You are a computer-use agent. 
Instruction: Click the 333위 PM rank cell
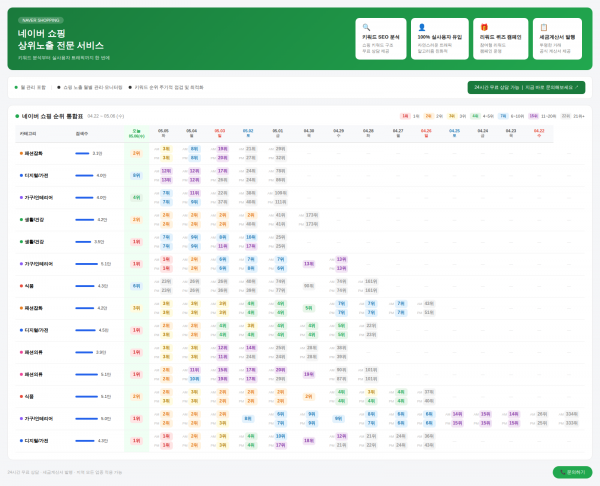point(572,423)
